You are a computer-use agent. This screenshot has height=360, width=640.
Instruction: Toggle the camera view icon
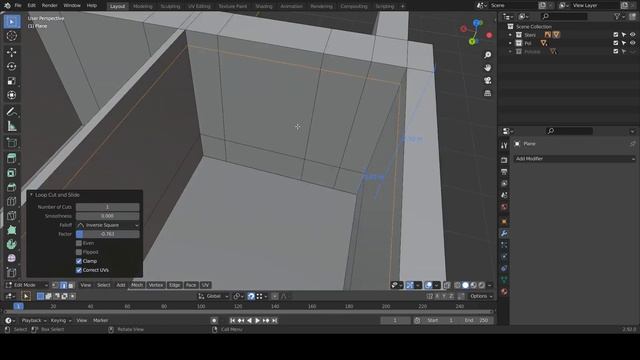[487, 80]
